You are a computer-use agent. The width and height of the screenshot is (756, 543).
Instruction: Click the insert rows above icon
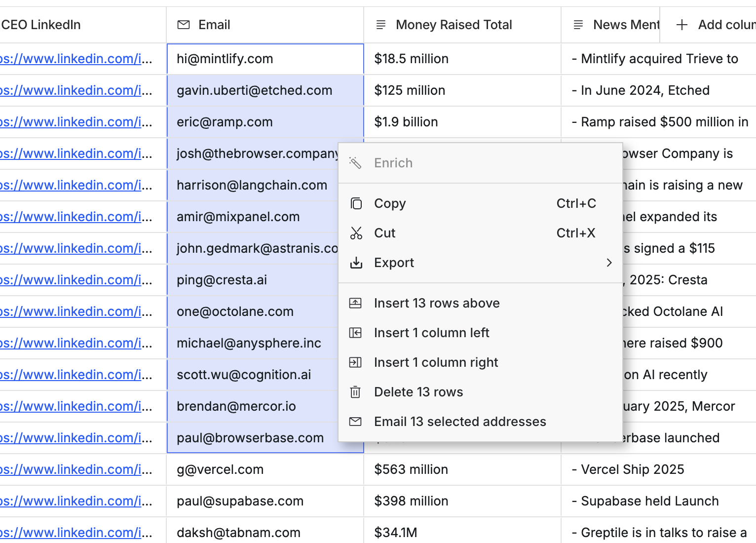point(355,303)
